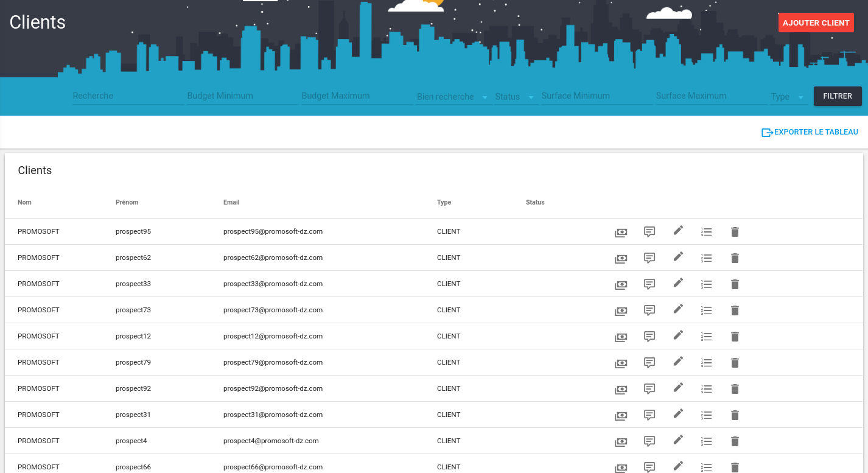Open numbered list icon for prospect33
Image resolution: width=868 pixels, height=473 pixels.
[x=706, y=284]
